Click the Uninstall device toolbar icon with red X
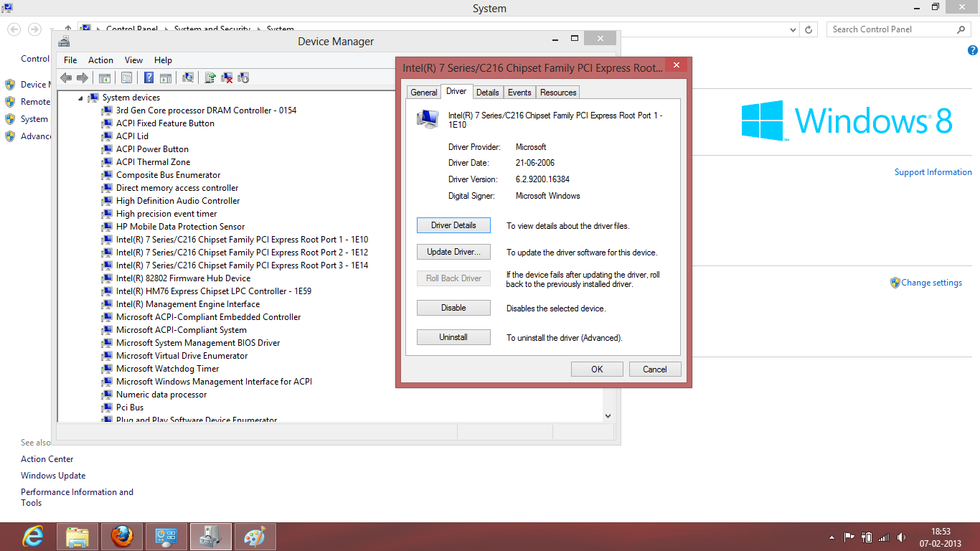This screenshot has width=980, height=551. pyautogui.click(x=227, y=77)
